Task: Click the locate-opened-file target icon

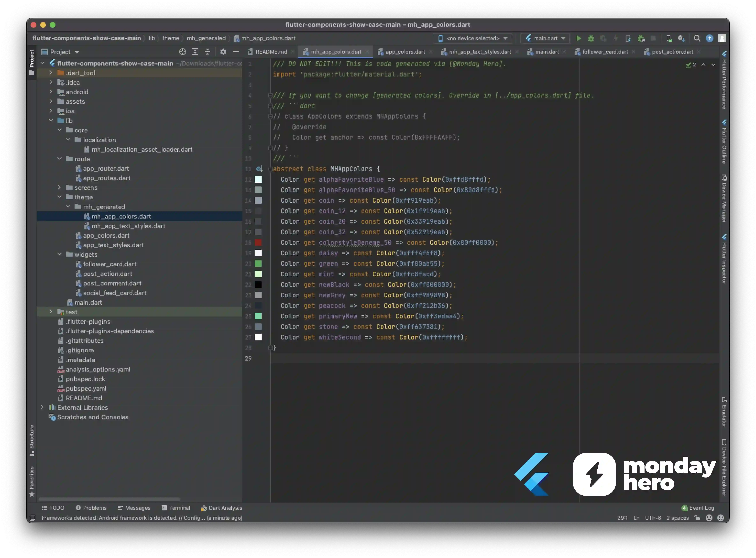Action: [182, 52]
